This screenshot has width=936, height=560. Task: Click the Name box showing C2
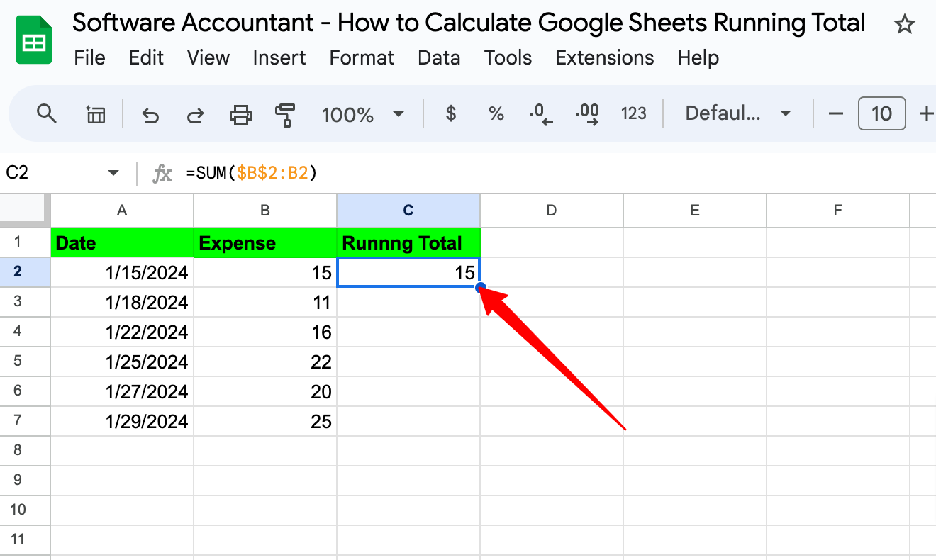(53, 172)
